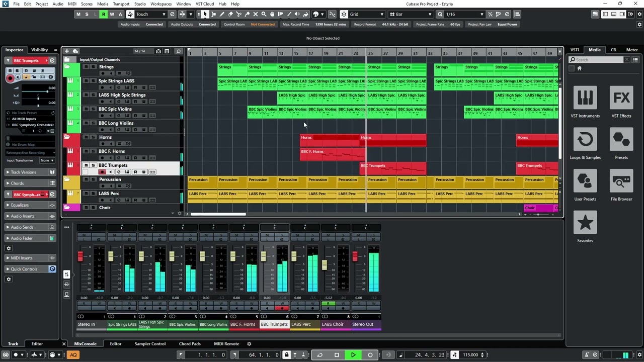Switch to VSTi right zone tab
Viewport: 644px width, 362px height.
575,50
